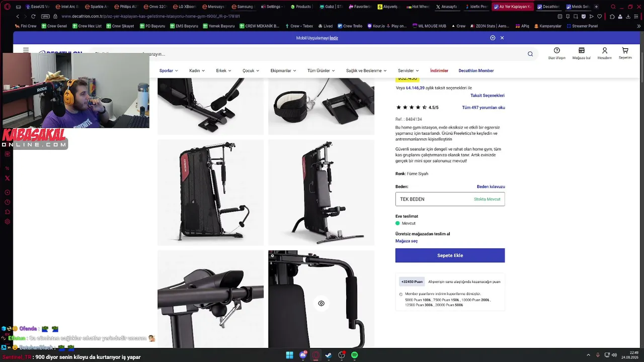Click the Decathlon URL address field
This screenshot has width=644, height=362.
[x=151, y=16]
